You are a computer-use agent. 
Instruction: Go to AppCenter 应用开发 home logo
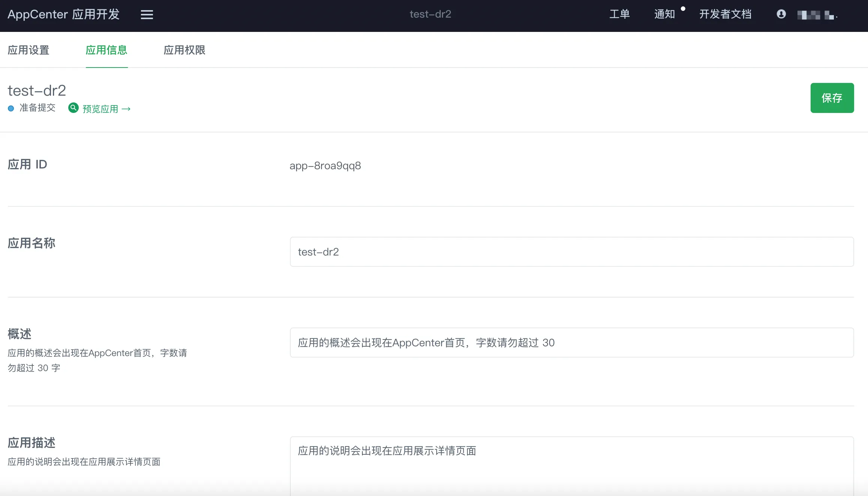(63, 14)
